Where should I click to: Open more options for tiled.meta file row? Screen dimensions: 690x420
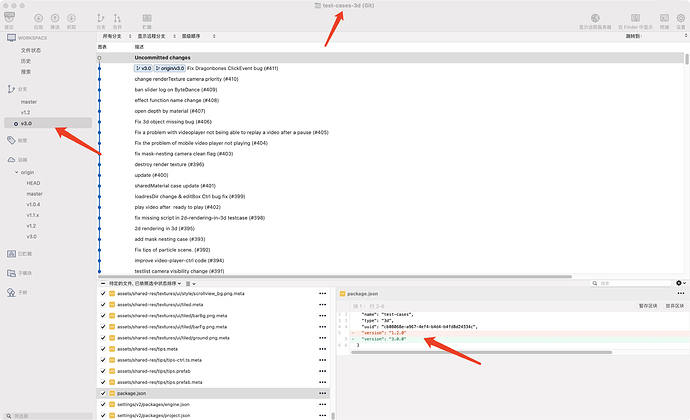click(323, 305)
